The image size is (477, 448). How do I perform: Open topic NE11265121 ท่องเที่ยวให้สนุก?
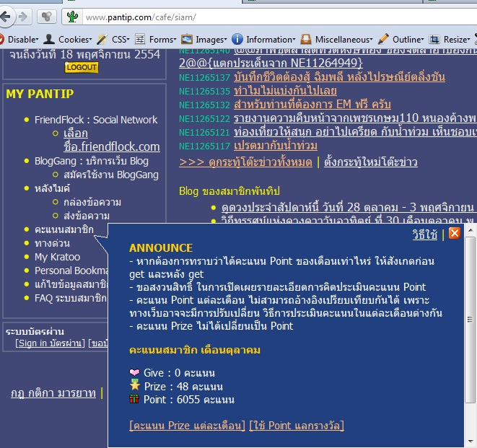355,132
